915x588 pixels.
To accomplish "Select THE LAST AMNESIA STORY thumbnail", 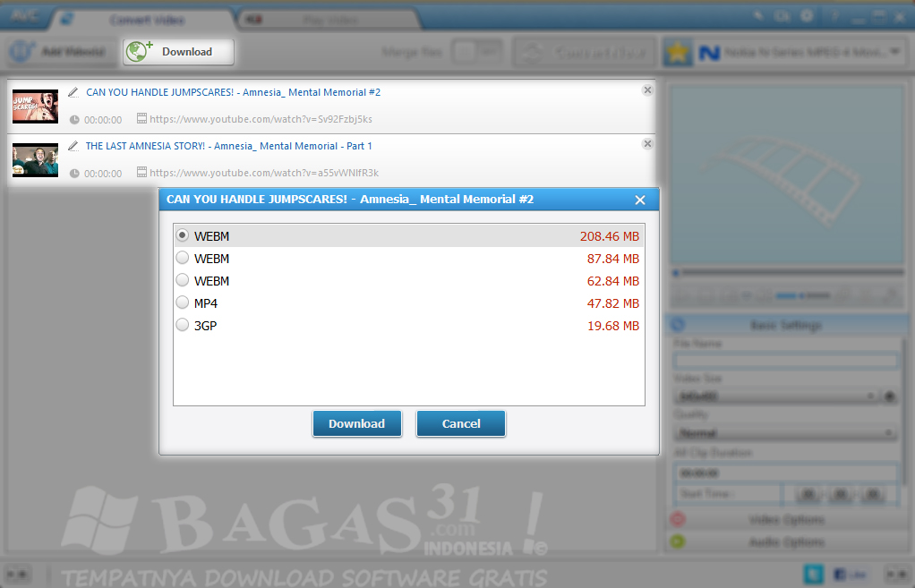I will [36, 160].
